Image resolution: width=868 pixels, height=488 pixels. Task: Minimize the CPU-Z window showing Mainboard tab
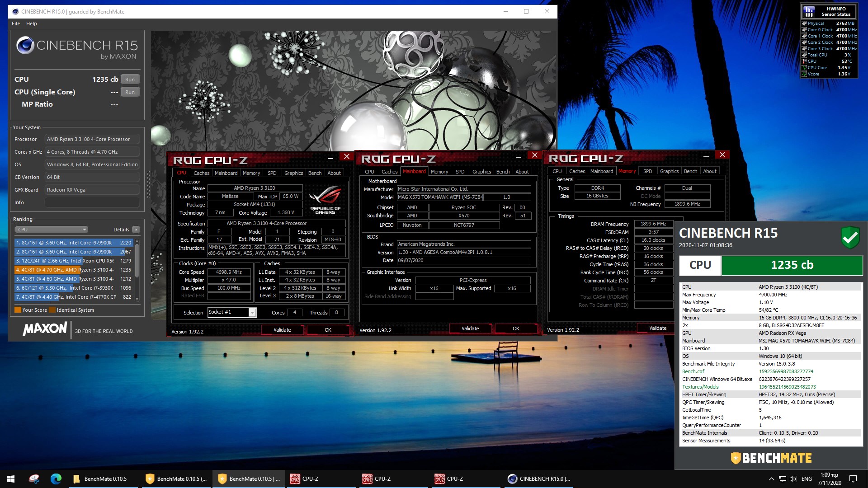pyautogui.click(x=519, y=156)
